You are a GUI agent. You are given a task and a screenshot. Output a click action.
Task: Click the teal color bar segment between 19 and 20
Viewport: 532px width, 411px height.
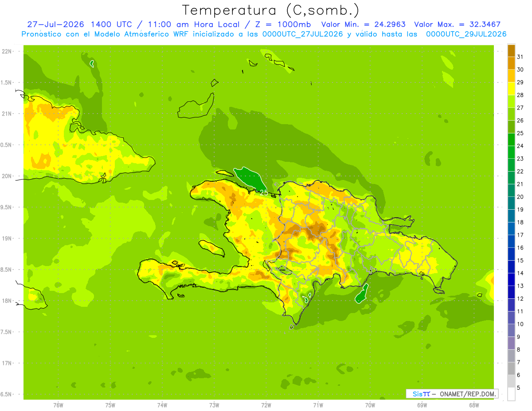pos(511,203)
